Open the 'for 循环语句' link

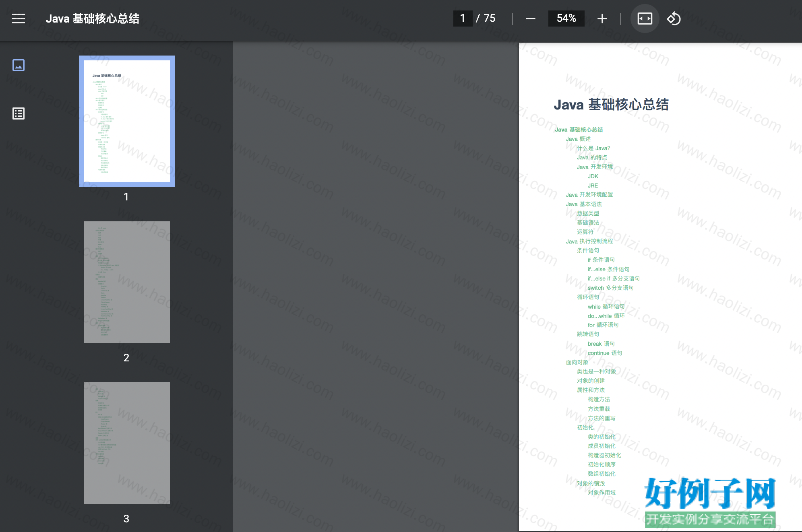tap(603, 325)
